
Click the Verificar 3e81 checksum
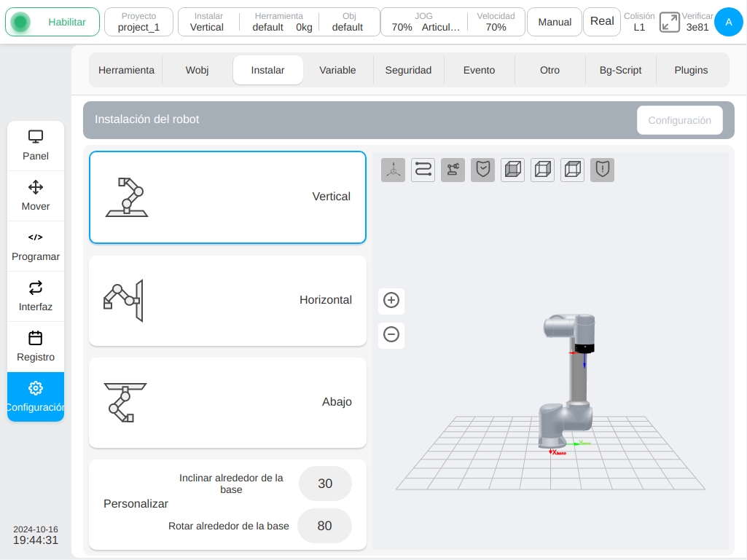pyautogui.click(x=697, y=22)
